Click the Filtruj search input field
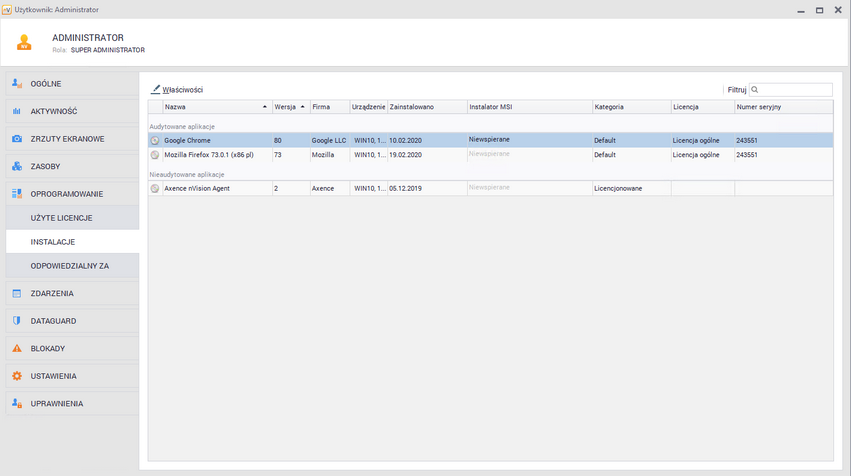This screenshot has height=476, width=851. pyautogui.click(x=795, y=90)
